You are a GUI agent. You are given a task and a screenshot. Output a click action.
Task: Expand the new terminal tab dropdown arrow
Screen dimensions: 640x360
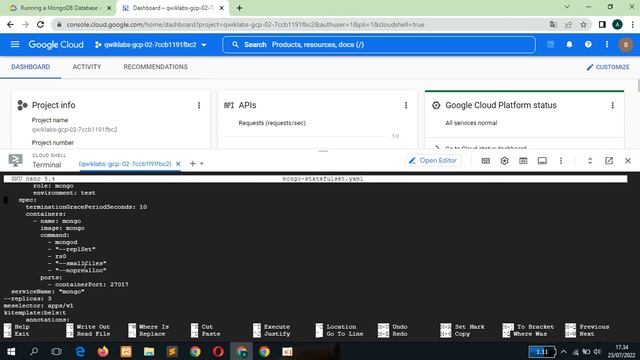[202, 164]
